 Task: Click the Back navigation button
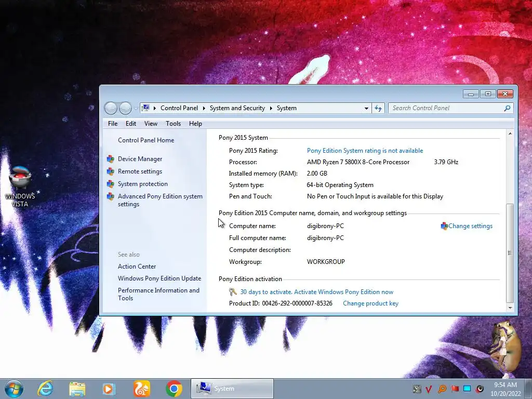pos(111,108)
